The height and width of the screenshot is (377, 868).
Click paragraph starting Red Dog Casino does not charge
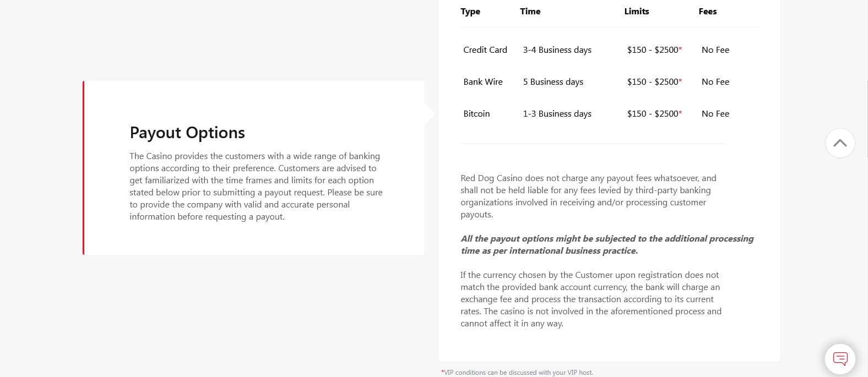[588, 196]
